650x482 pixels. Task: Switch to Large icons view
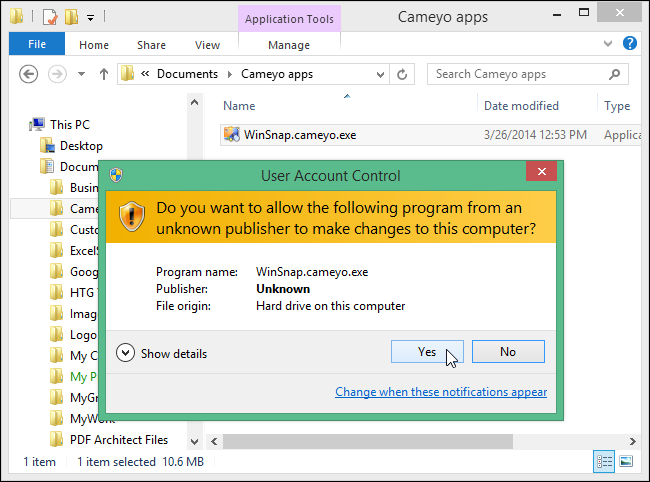626,462
